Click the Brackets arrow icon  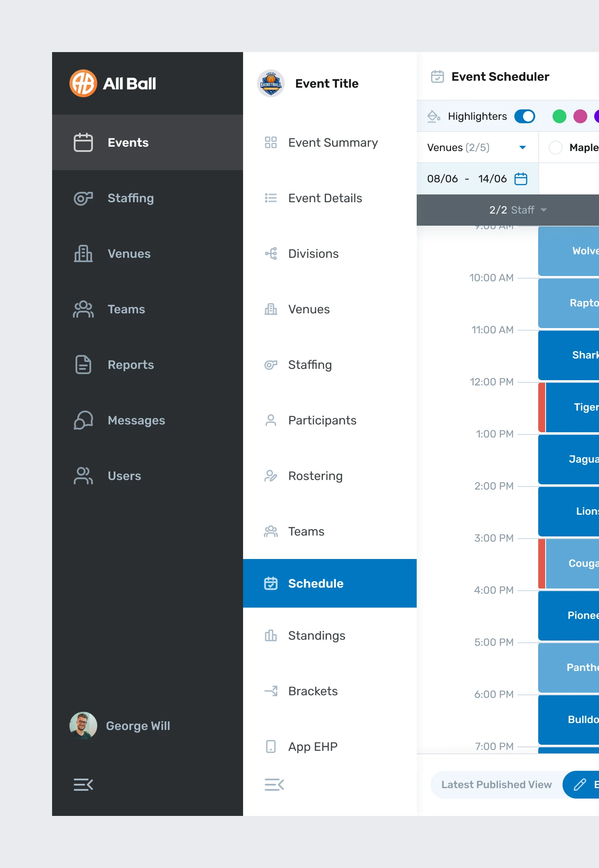point(271,691)
